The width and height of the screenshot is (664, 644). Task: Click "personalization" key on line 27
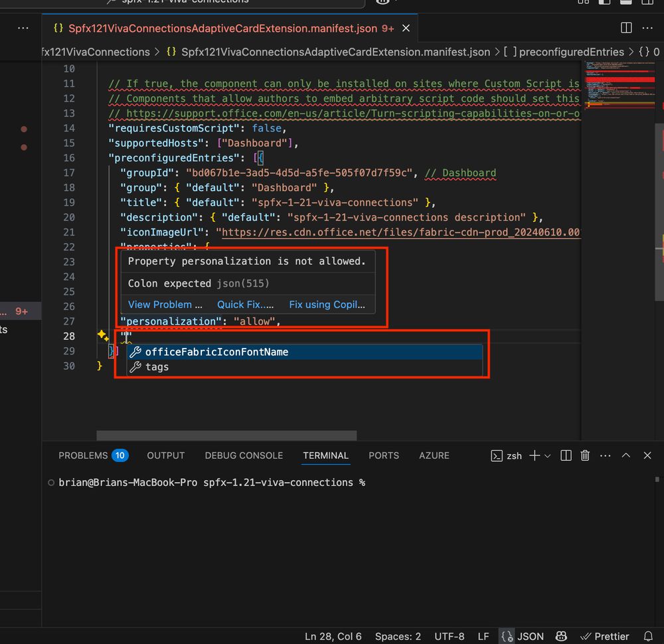pos(171,321)
